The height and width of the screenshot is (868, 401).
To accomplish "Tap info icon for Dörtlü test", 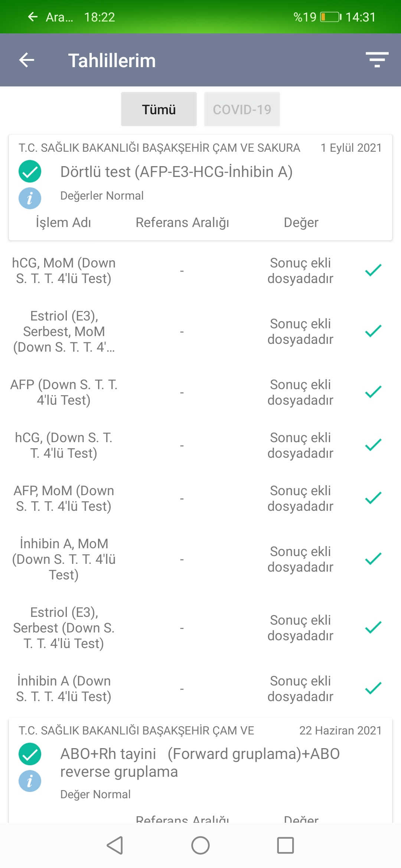I will (30, 198).
